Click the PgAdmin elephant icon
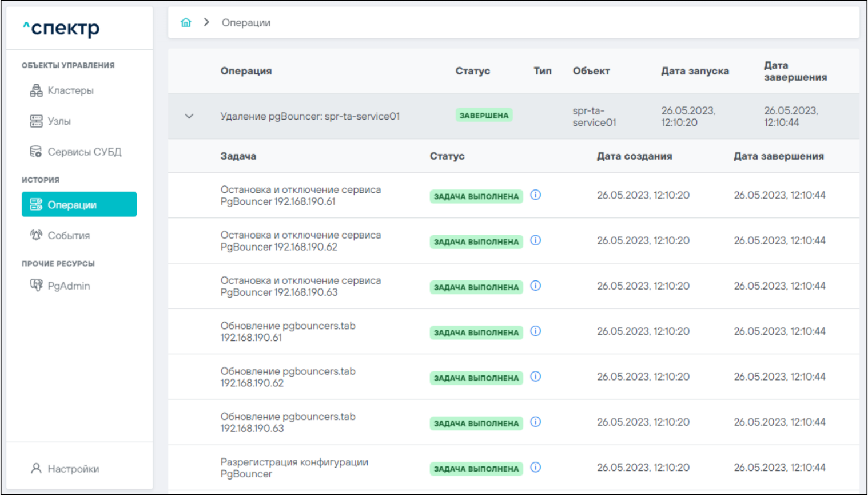 (x=36, y=286)
